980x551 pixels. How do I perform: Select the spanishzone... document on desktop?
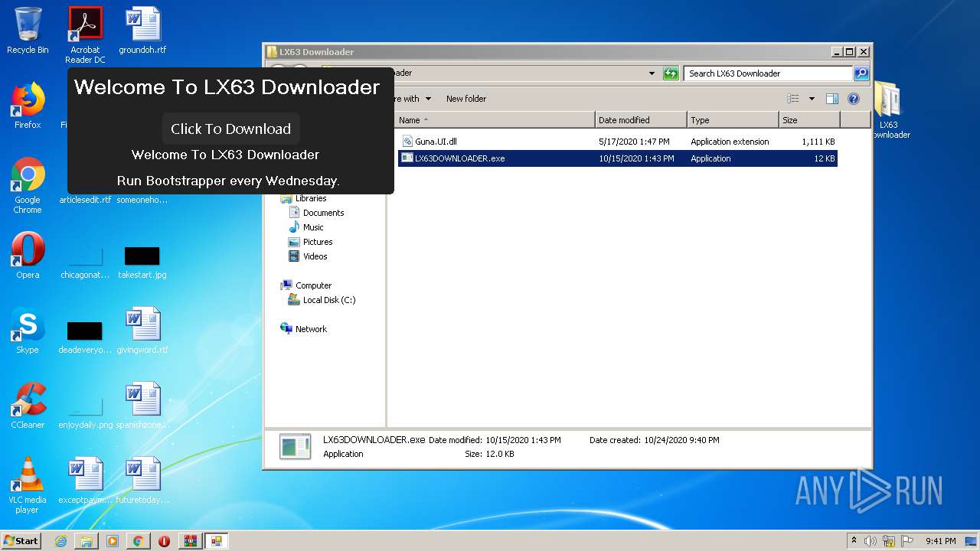[142, 406]
